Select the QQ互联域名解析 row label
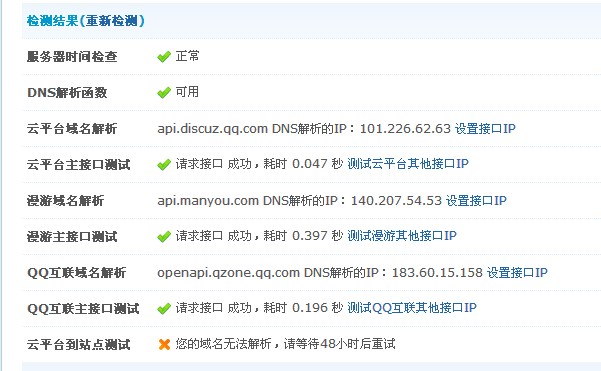The image size is (601, 371). (76, 273)
